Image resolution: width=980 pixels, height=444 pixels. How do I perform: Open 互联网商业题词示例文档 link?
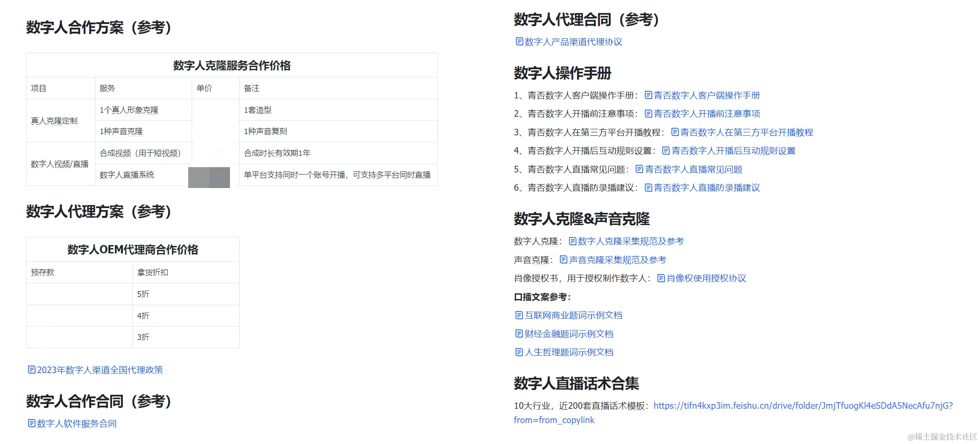[573, 315]
